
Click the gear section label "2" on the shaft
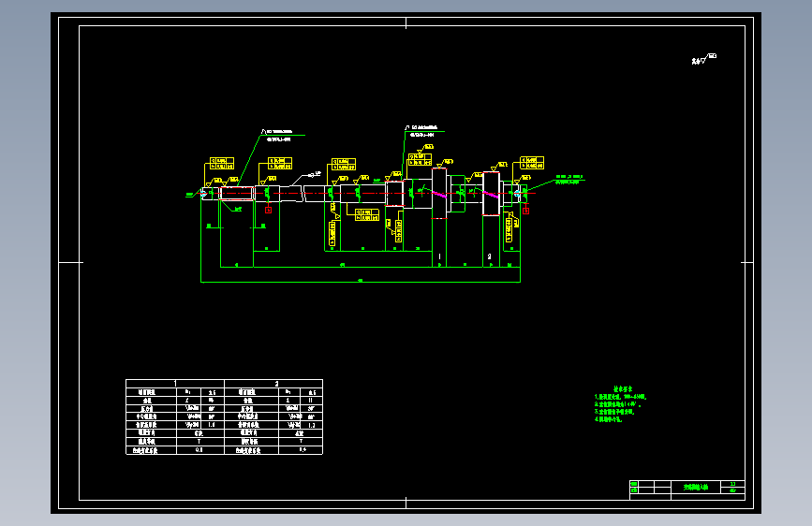pyautogui.click(x=490, y=256)
